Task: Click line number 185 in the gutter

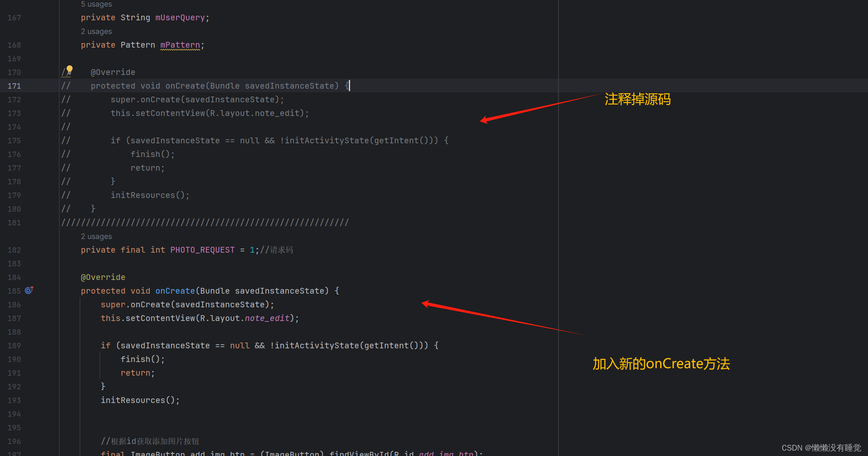Action: point(14,291)
